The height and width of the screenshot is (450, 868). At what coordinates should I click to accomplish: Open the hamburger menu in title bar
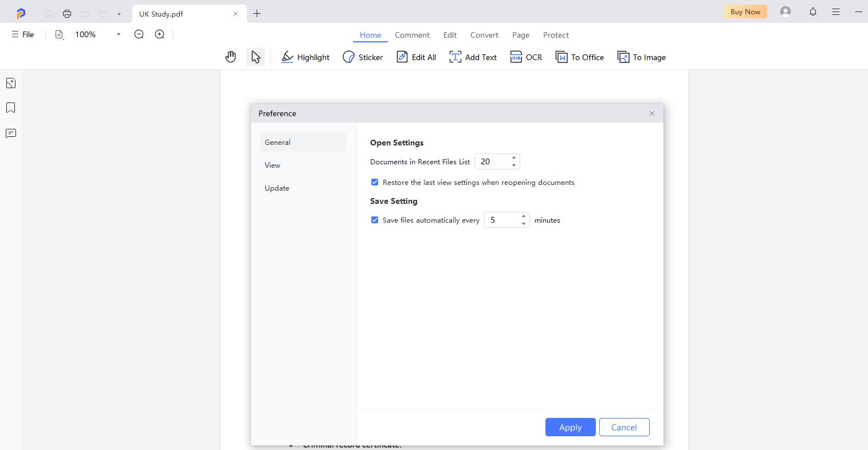[x=836, y=11]
